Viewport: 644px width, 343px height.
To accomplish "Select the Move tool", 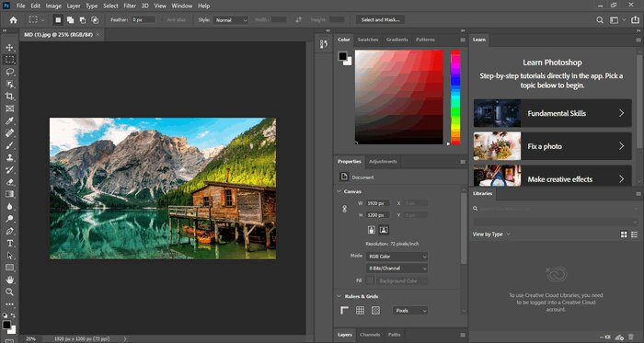I will pos(9,48).
